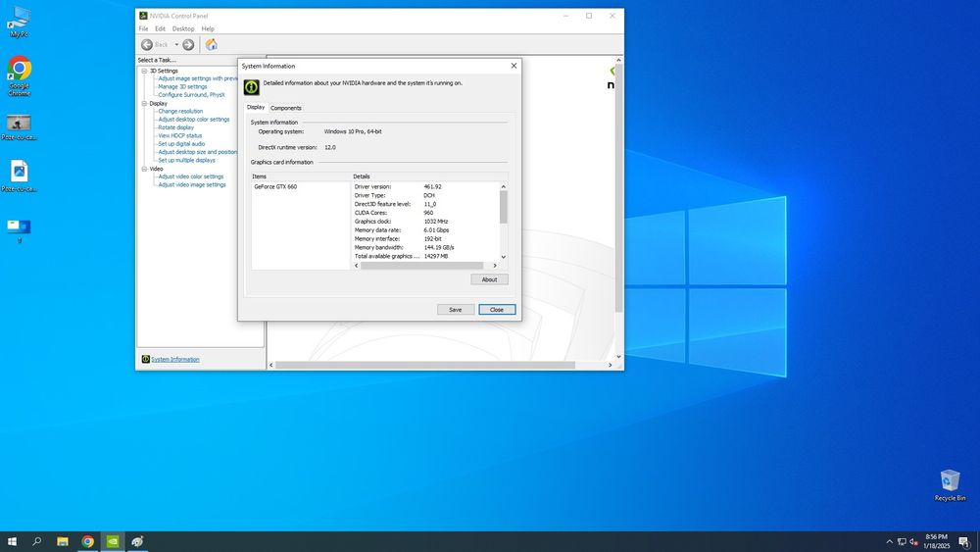Image resolution: width=980 pixels, height=552 pixels.
Task: Click the volume tray icon
Action: (x=913, y=541)
